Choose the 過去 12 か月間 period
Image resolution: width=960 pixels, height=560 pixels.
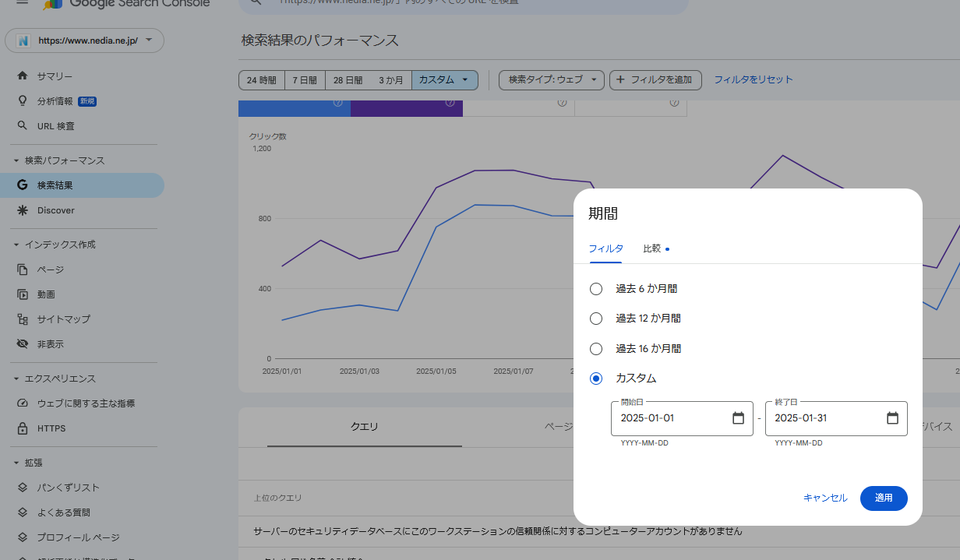click(596, 318)
